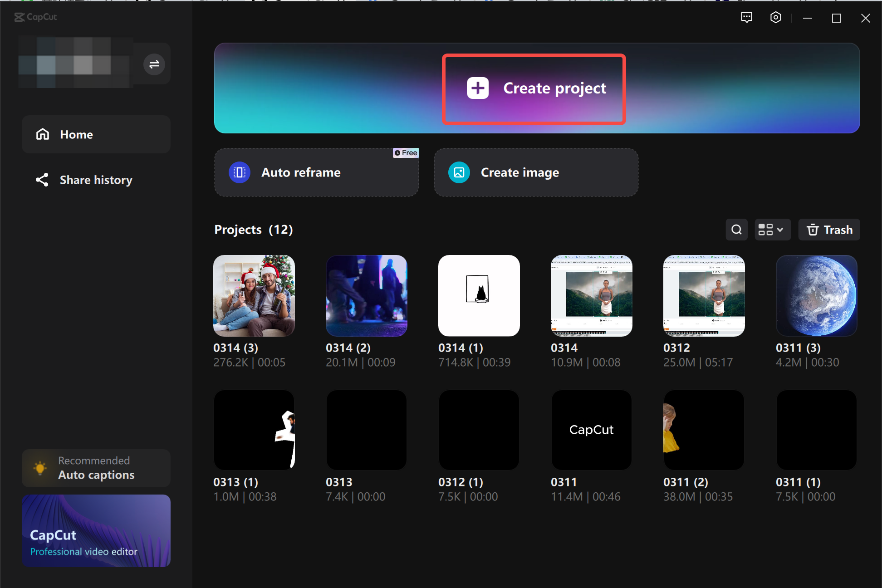Click the feedback message icon
The image size is (882, 588).
point(746,18)
